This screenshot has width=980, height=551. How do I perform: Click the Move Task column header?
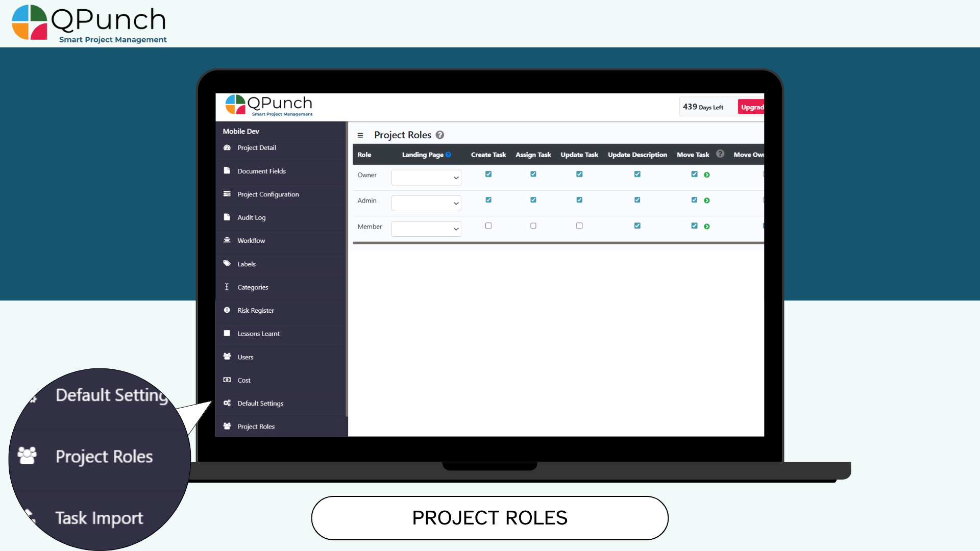(x=693, y=155)
